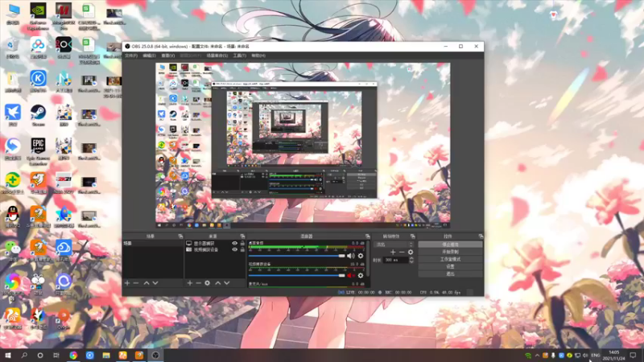
Task: Pop out the Scene Transitions dock icon
Action: (412, 237)
